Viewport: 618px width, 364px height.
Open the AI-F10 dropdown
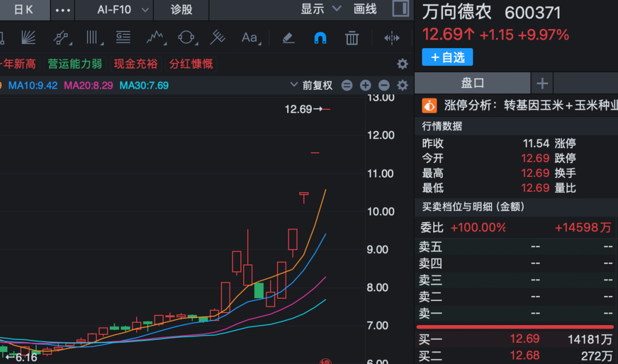122,10
